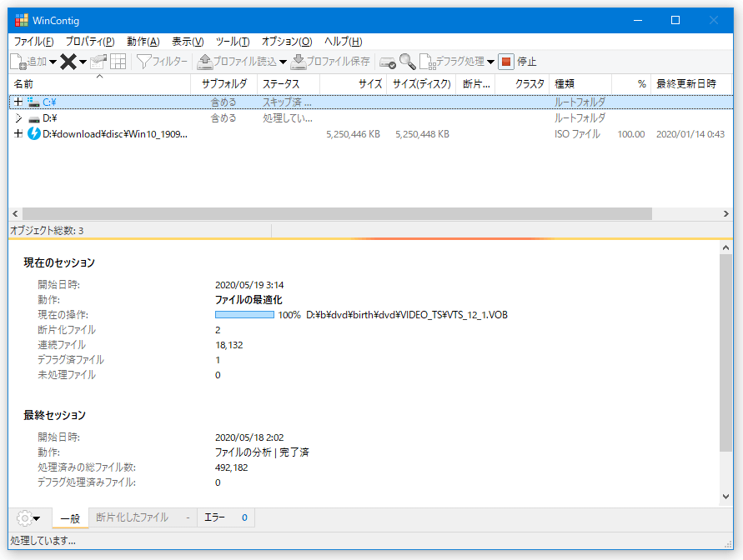This screenshot has height=560, width=743.
Task: Open the プロパティ(P) menu
Action: pyautogui.click(x=90, y=42)
